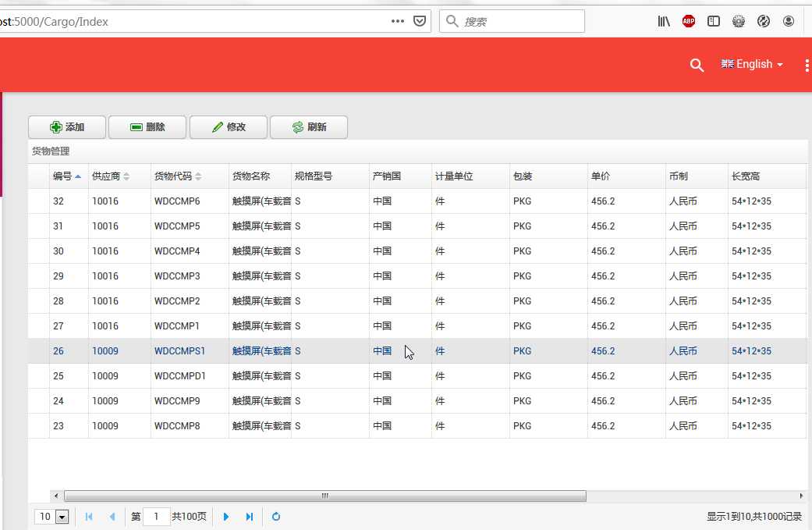
Task: Click the ABP Adblock Plus icon
Action: tap(689, 21)
